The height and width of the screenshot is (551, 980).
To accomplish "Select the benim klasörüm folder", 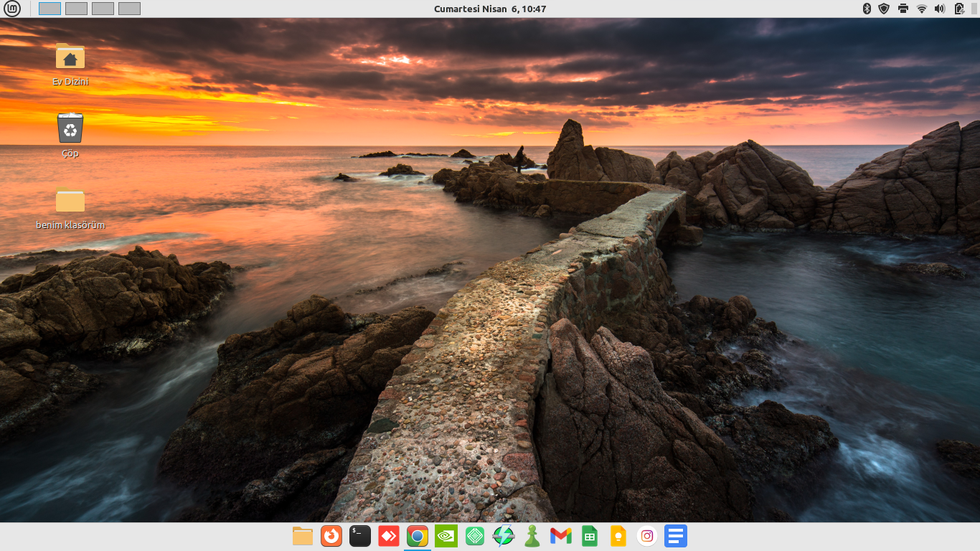I will 70,201.
